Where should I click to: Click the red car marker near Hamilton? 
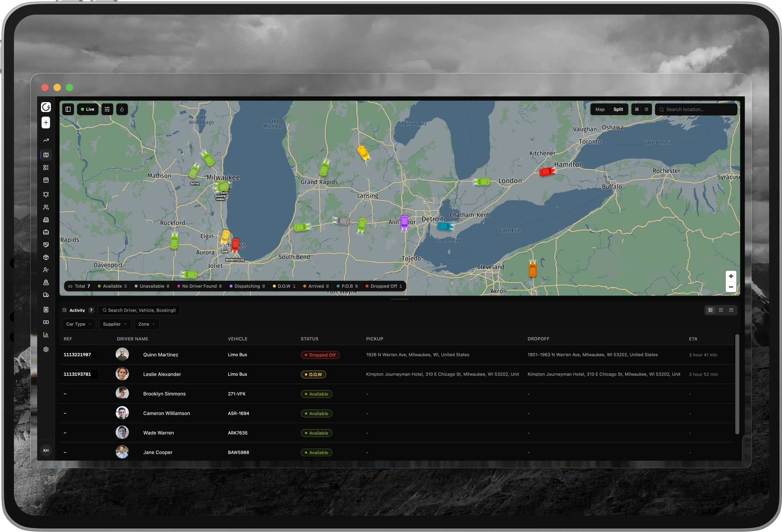point(546,172)
